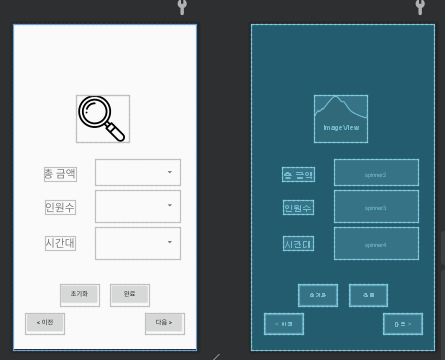Select the 인원수 label in design view

point(60,207)
